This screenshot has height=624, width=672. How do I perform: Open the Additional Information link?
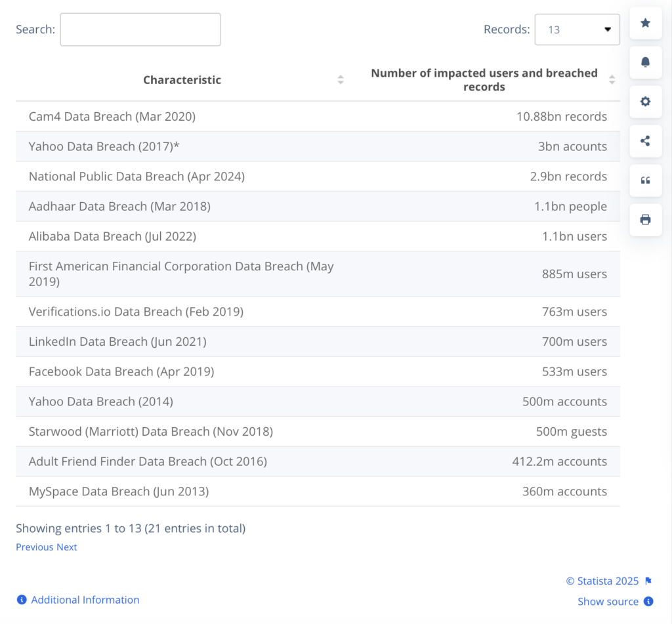click(85, 600)
